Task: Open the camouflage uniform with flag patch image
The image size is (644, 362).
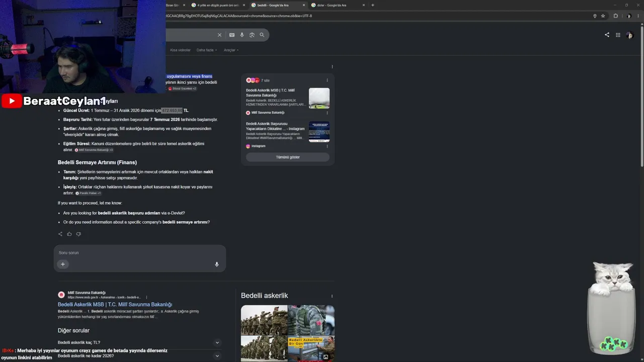Action: click(311, 320)
